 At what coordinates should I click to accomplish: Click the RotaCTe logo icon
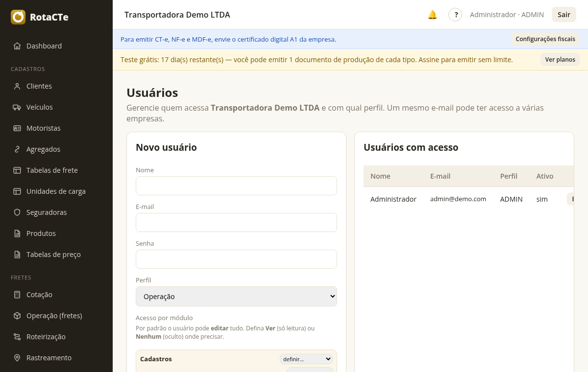click(18, 17)
